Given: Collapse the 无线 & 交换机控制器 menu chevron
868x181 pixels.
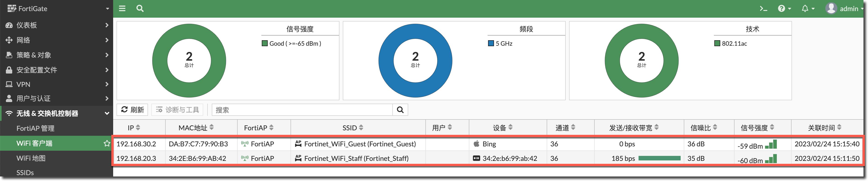Looking at the screenshot, I should [x=107, y=114].
